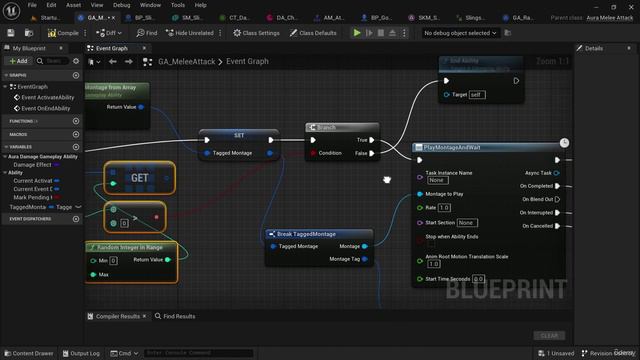Open Hide Unrelated options menu

coord(220,33)
